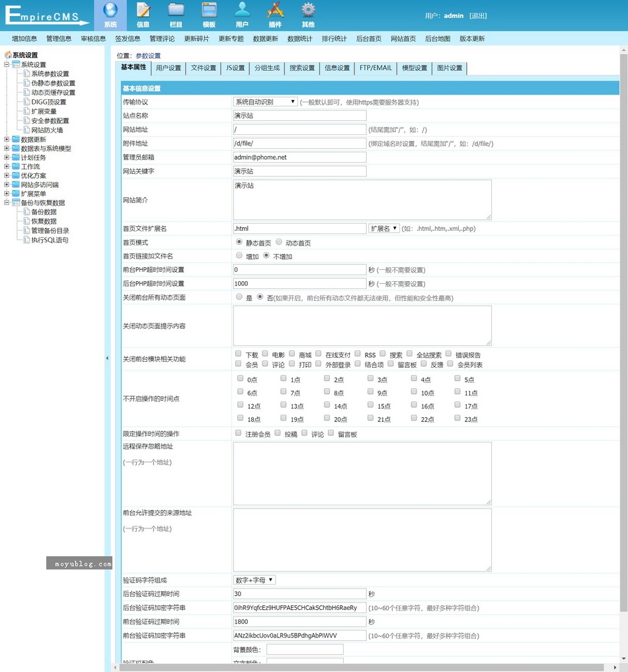Viewport: 628px width, 672px height.
Task: Open the 系统 globe icon in top nav
Action: (110, 11)
